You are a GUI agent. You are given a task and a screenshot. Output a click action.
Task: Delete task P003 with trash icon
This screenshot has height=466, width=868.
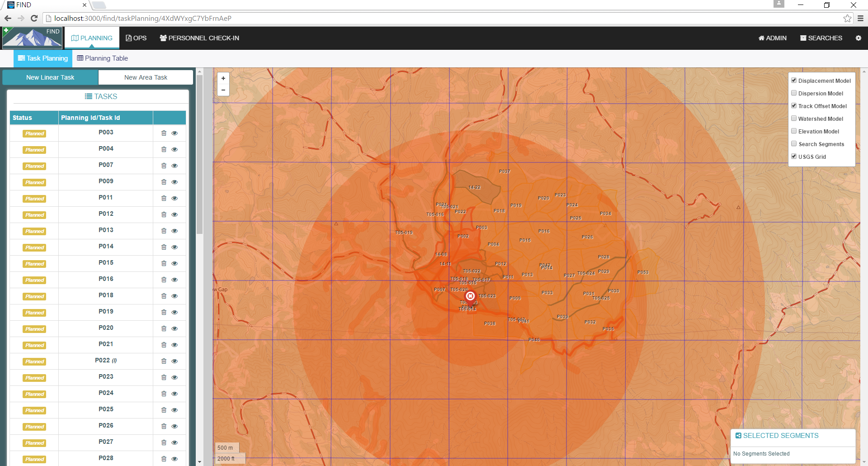click(x=164, y=133)
